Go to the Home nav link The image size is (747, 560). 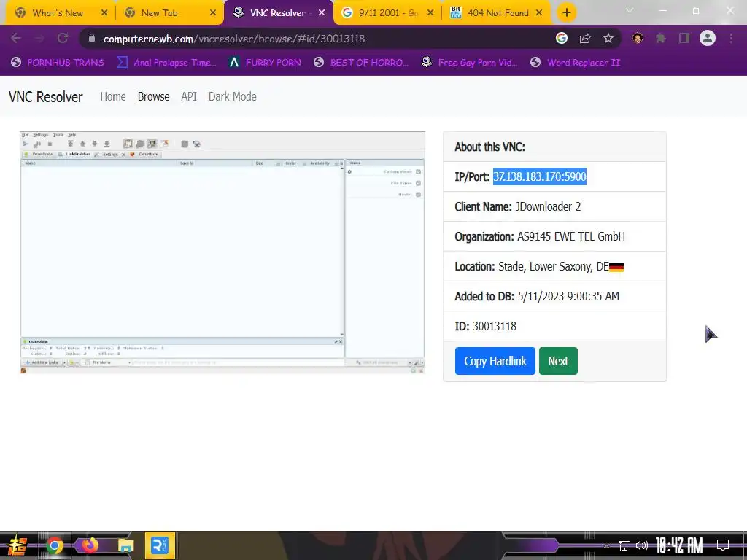(113, 97)
